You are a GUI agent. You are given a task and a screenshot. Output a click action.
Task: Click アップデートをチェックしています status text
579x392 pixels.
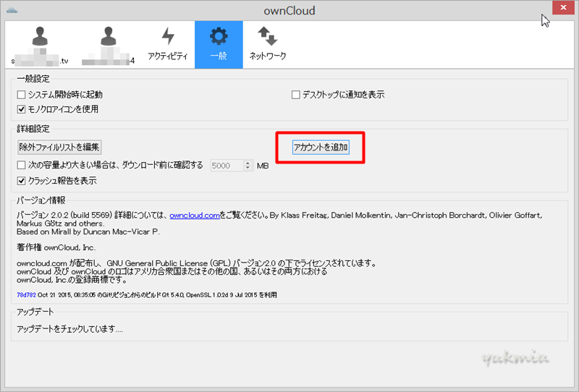(69, 329)
